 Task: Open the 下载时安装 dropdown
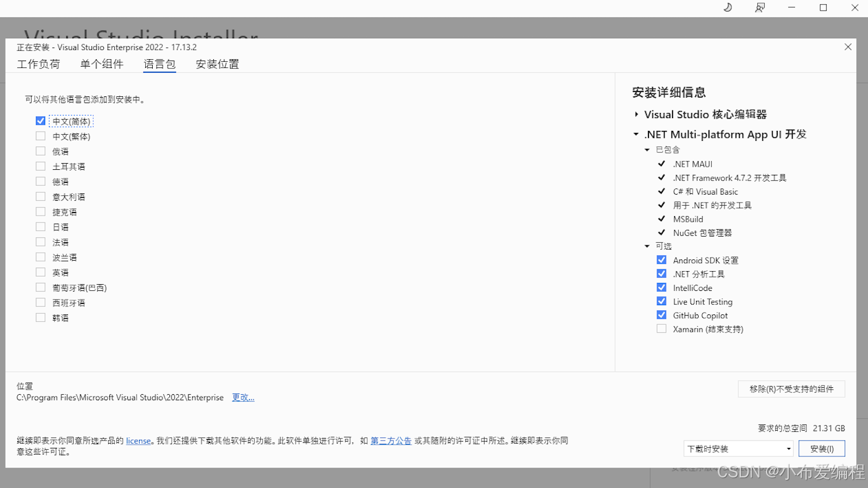739,448
